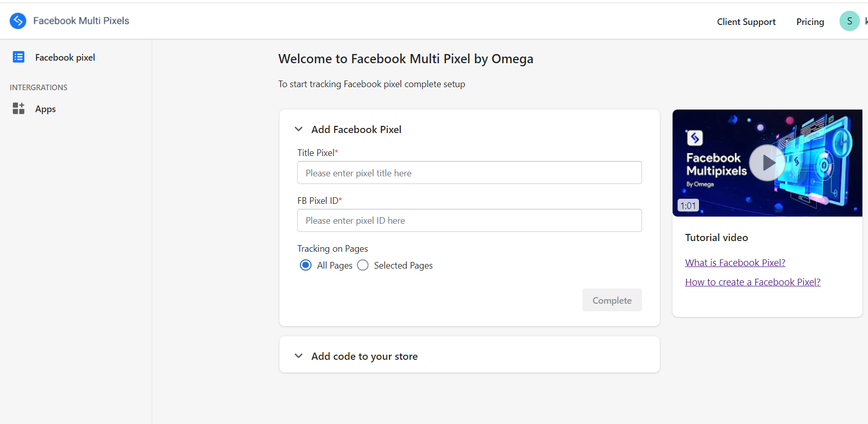
Task: Click the Tutorial video heading text
Action: 716,237
